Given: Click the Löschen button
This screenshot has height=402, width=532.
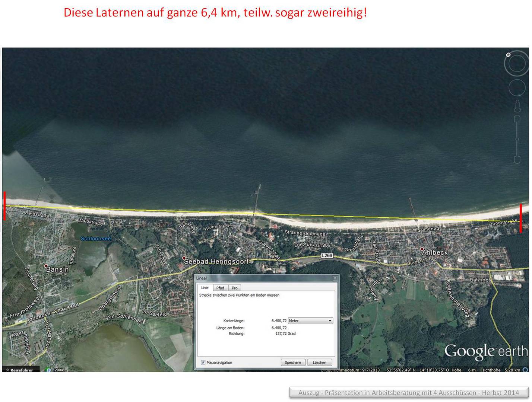Looking at the screenshot, I should coord(319,362).
